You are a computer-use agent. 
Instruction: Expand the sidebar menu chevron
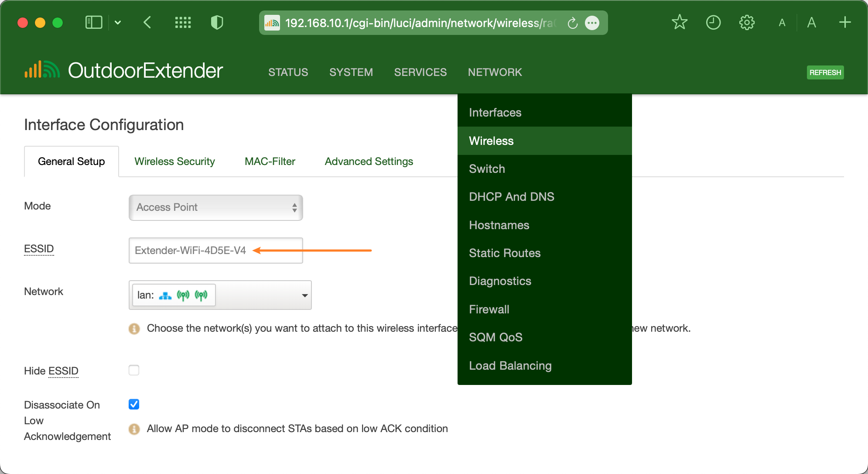coord(118,22)
